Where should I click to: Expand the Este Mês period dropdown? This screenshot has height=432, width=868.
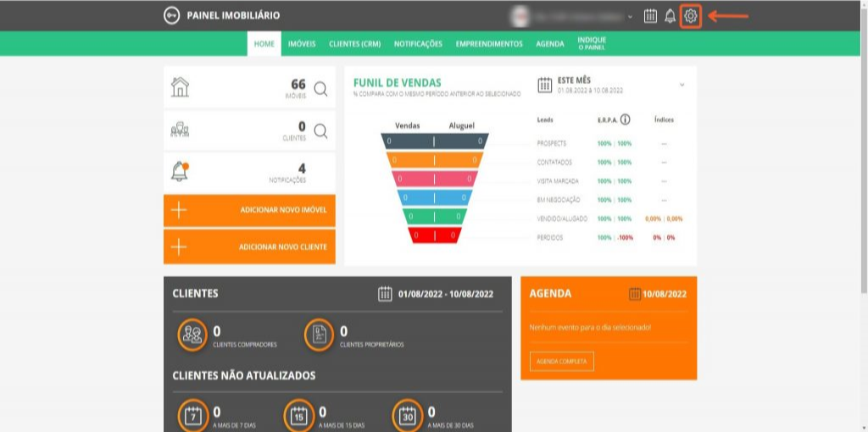tap(682, 85)
